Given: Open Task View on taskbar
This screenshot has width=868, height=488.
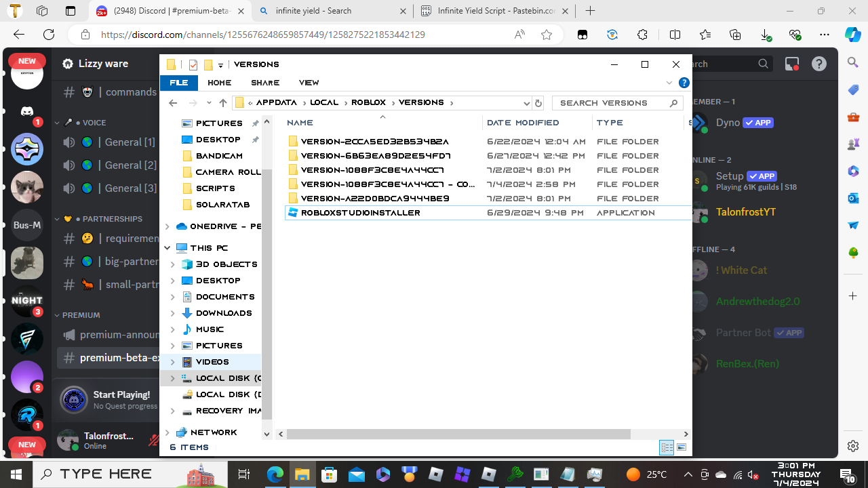Looking at the screenshot, I should coord(244,474).
